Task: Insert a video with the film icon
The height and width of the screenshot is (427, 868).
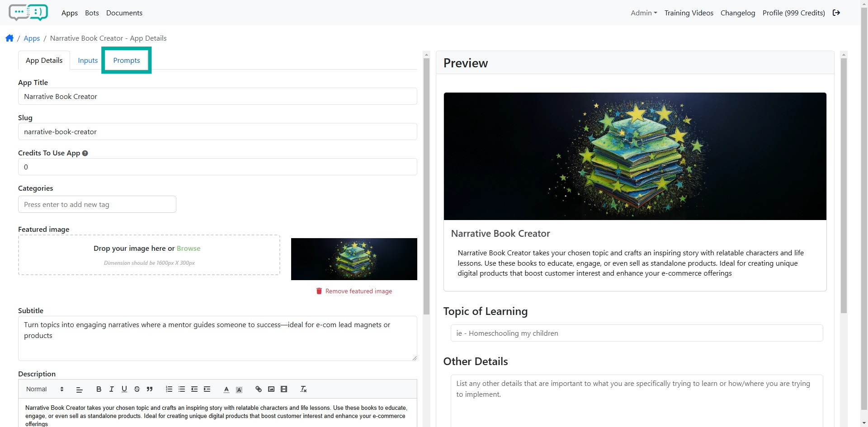Action: click(284, 389)
